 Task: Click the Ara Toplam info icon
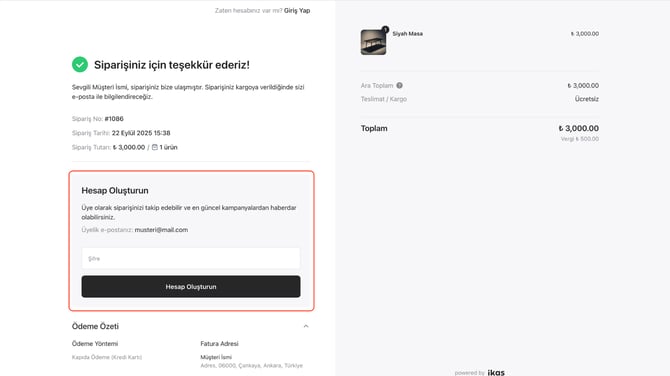(x=399, y=85)
